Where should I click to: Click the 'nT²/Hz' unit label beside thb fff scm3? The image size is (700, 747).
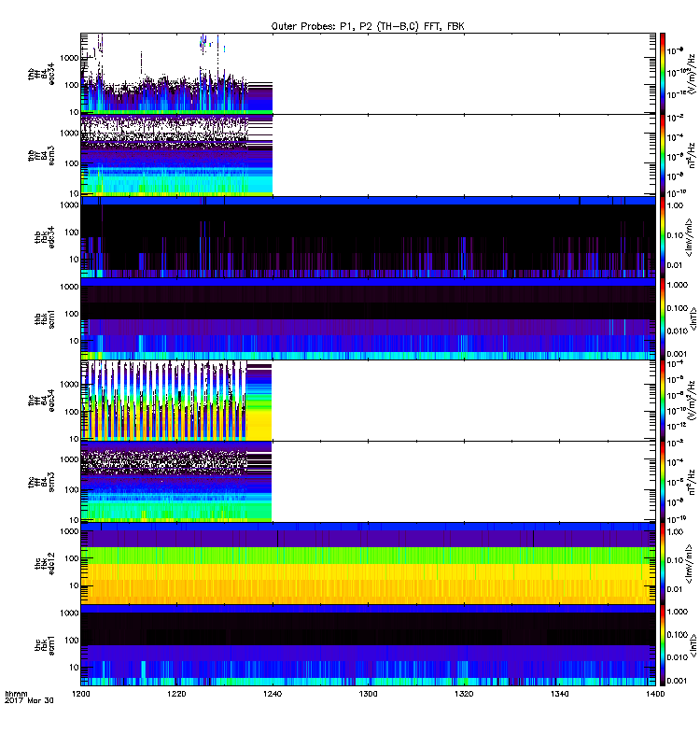(692, 155)
